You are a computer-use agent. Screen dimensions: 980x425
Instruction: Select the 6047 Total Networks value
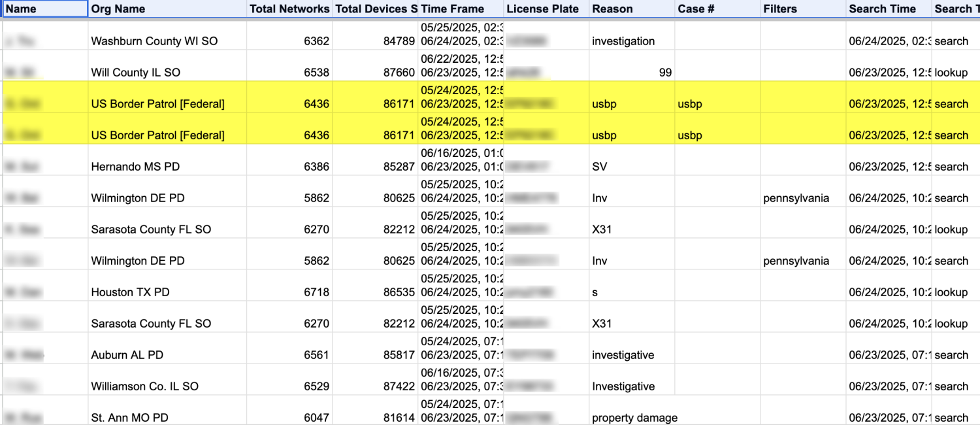pyautogui.click(x=289, y=411)
